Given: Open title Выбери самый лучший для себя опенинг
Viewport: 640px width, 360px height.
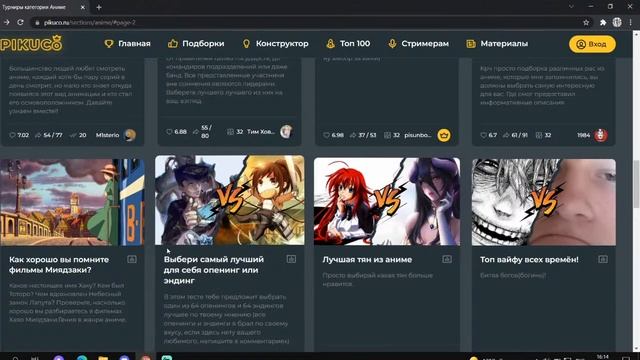Looking at the screenshot, I should coord(214,270).
